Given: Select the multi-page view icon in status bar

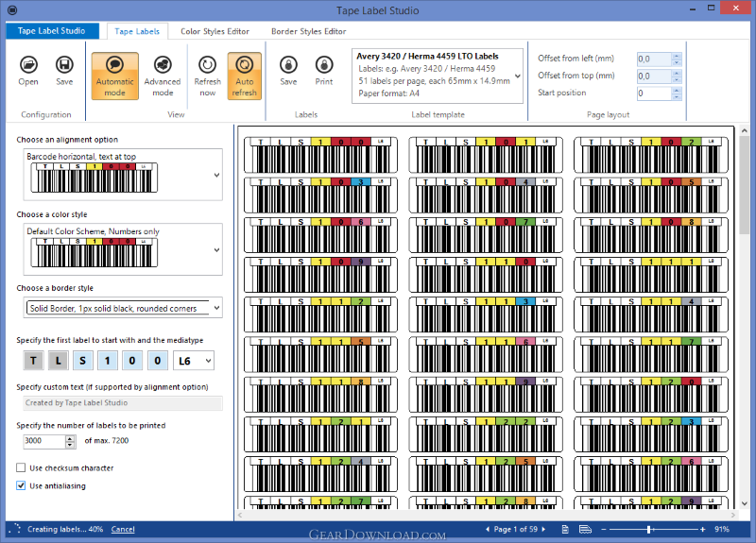Looking at the screenshot, I should point(585,530).
